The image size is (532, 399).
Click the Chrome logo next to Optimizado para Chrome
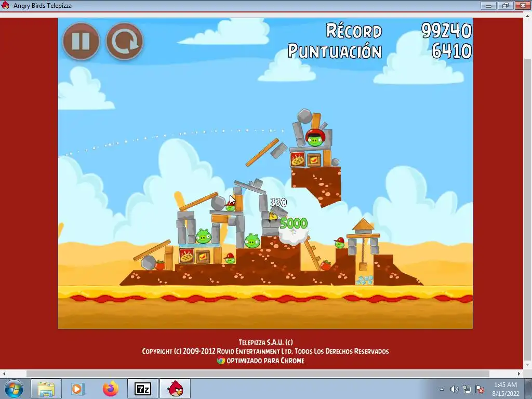point(221,361)
